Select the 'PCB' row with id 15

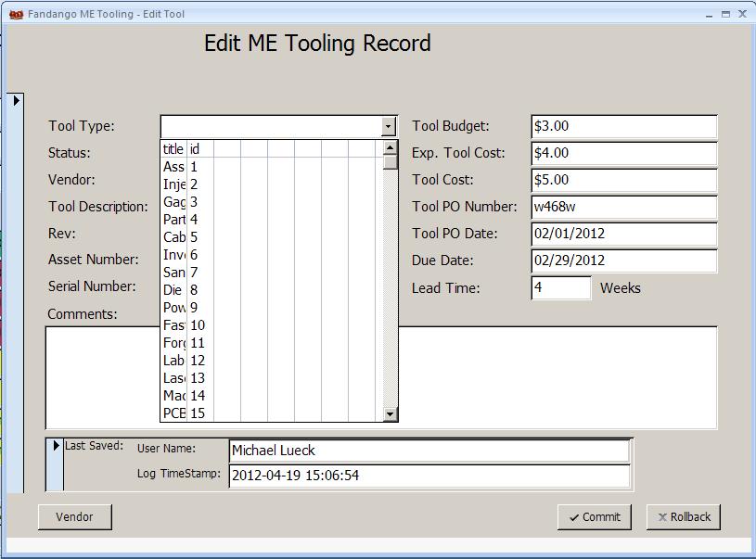click(x=271, y=413)
